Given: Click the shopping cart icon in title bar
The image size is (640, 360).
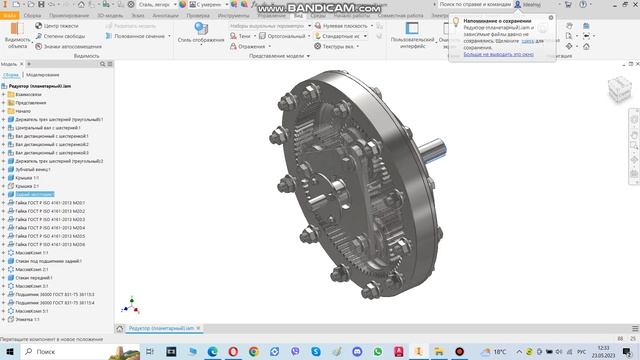Looking at the screenshot, I should pos(568,4).
